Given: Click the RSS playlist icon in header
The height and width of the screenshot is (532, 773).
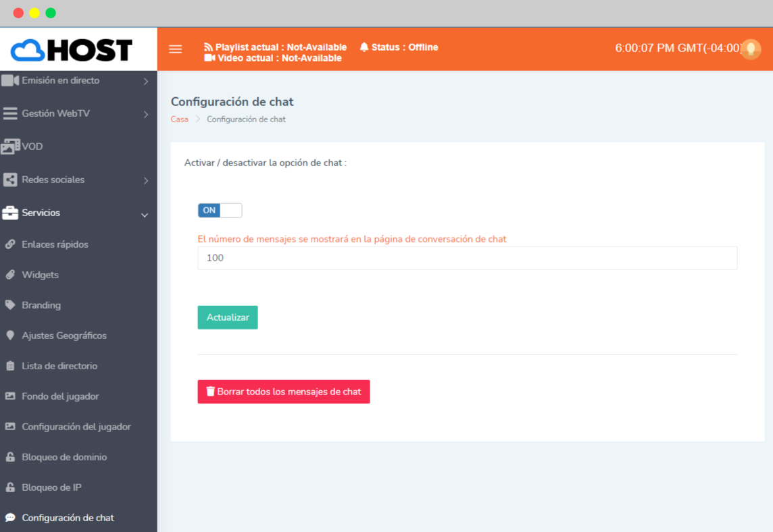Looking at the screenshot, I should coord(209,47).
